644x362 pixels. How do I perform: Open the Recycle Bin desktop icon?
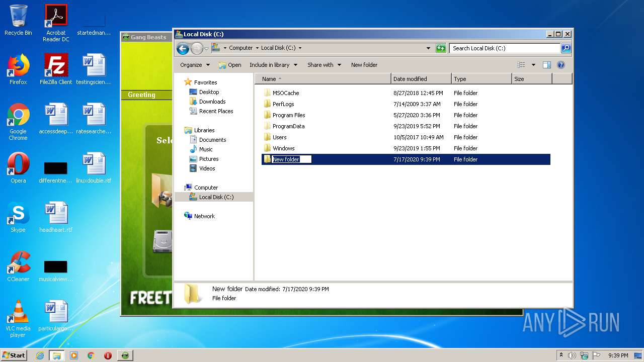coord(18,20)
